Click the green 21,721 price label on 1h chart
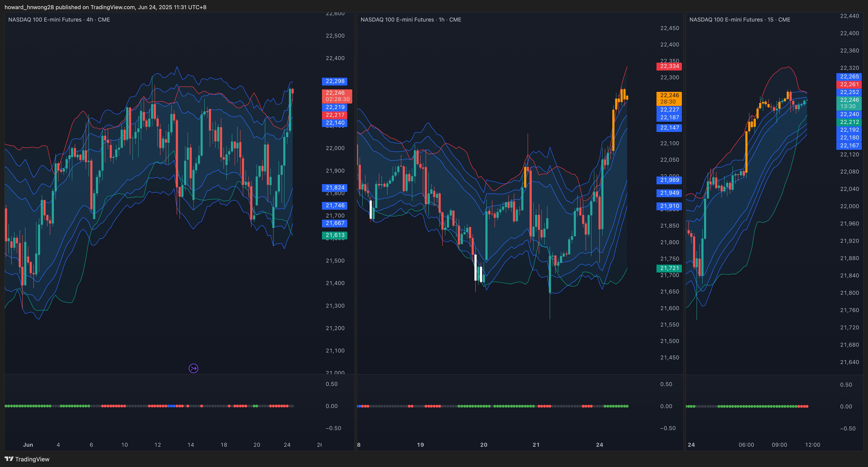This screenshot has width=868, height=467. pyautogui.click(x=669, y=268)
